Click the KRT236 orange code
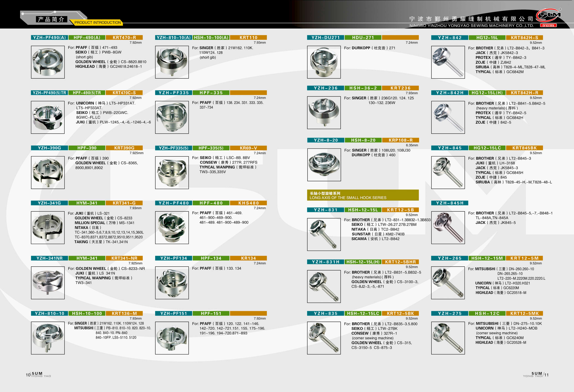Screen dimensions: 574x392 point(400,88)
